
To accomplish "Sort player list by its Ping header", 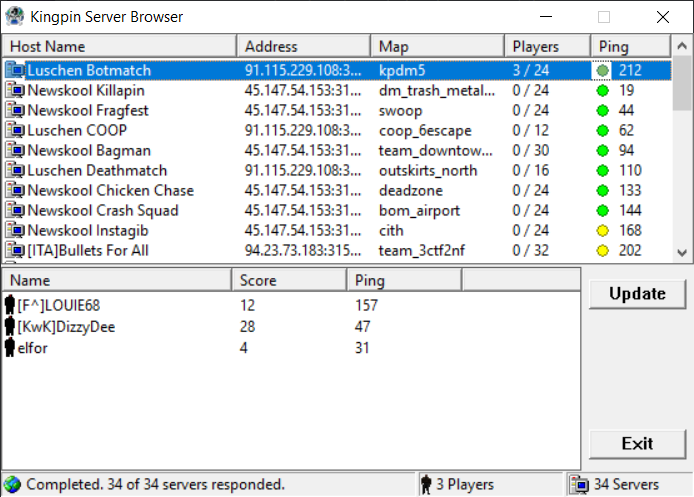I will 404,280.
